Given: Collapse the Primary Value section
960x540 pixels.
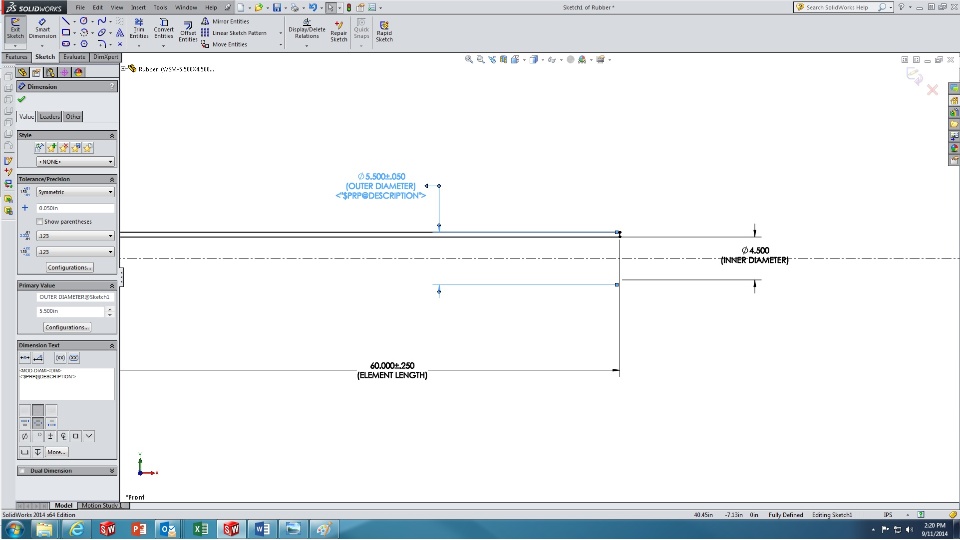Looking at the screenshot, I should pos(112,286).
